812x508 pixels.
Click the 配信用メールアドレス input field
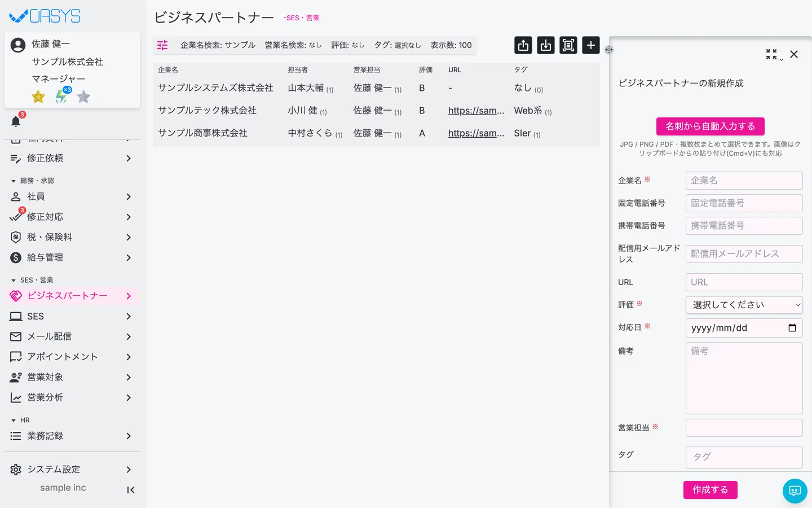point(744,254)
